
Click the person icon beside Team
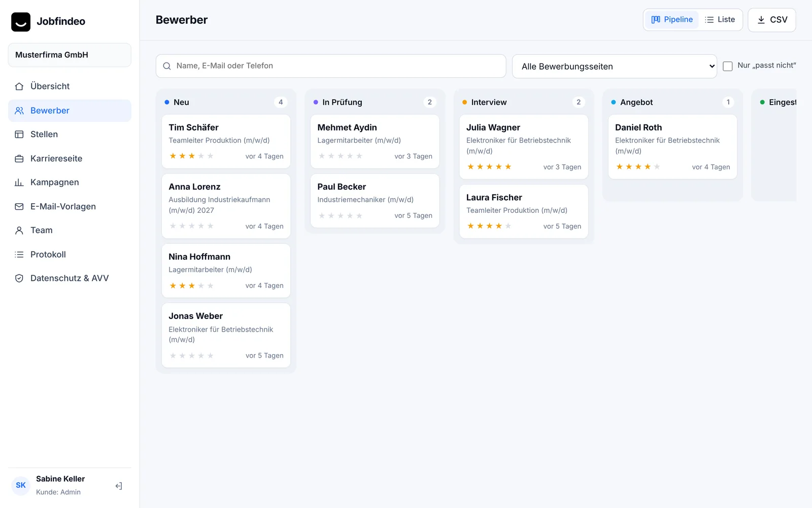click(x=19, y=231)
